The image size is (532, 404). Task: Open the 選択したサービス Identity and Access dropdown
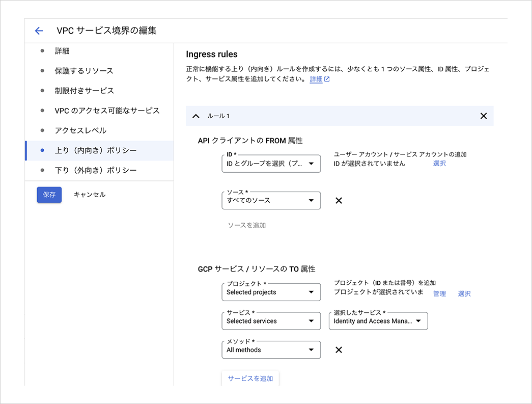pyautogui.click(x=378, y=321)
